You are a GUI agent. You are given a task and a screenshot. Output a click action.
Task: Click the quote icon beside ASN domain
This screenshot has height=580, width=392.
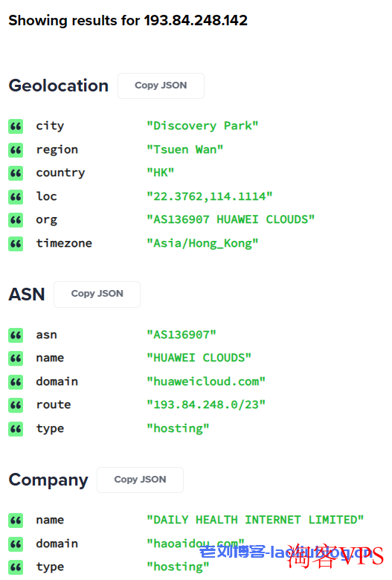(16, 381)
